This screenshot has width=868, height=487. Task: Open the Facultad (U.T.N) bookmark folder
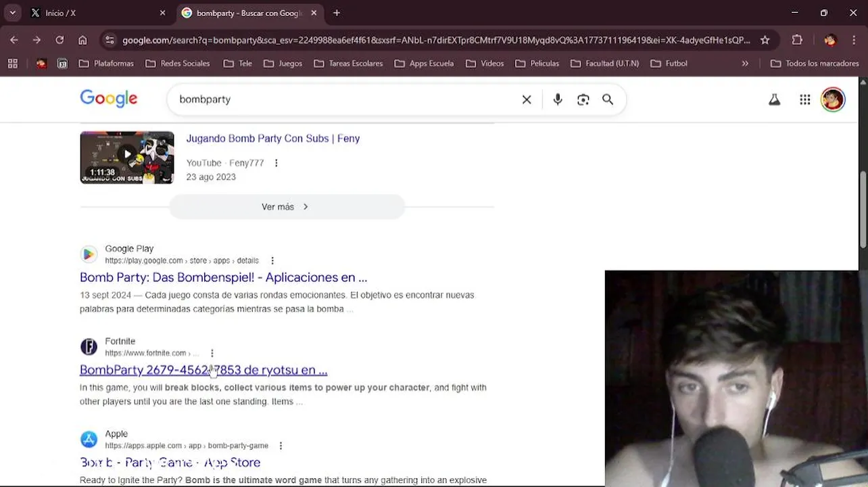604,64
